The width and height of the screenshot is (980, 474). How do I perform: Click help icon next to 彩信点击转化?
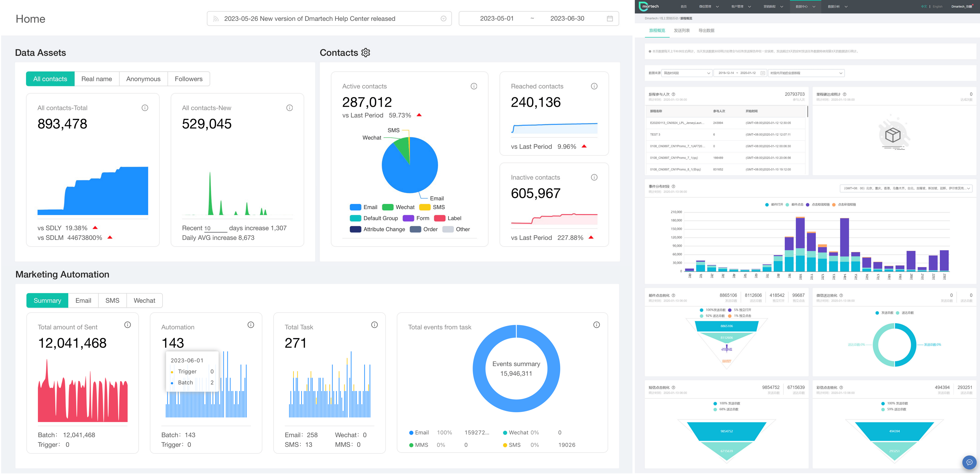pos(841,387)
